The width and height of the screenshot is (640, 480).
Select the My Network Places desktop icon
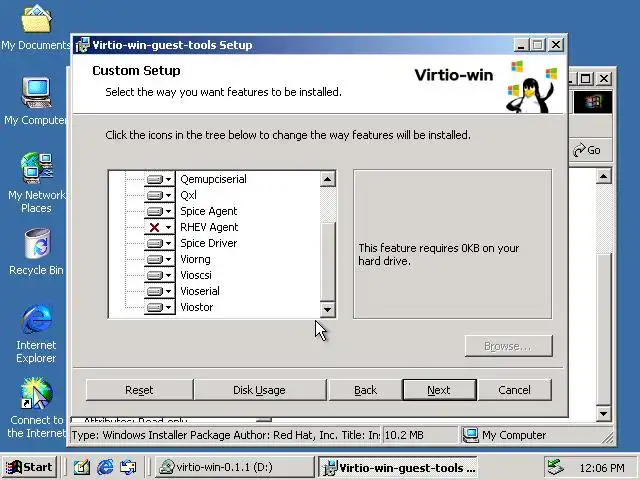tap(36, 183)
